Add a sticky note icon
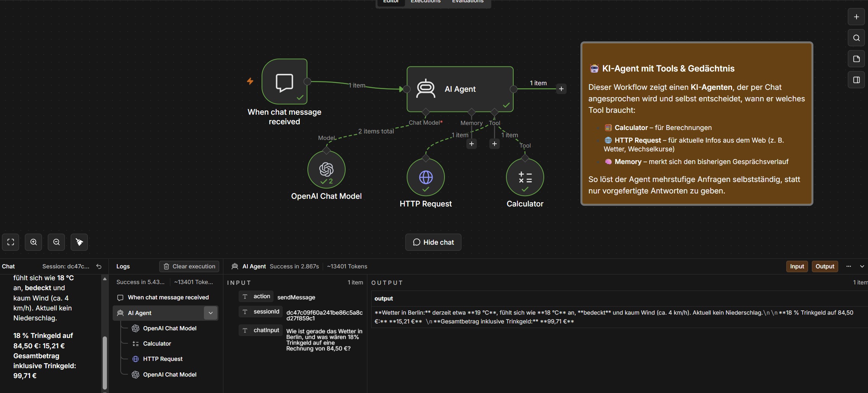This screenshot has width=868, height=393. click(x=857, y=59)
